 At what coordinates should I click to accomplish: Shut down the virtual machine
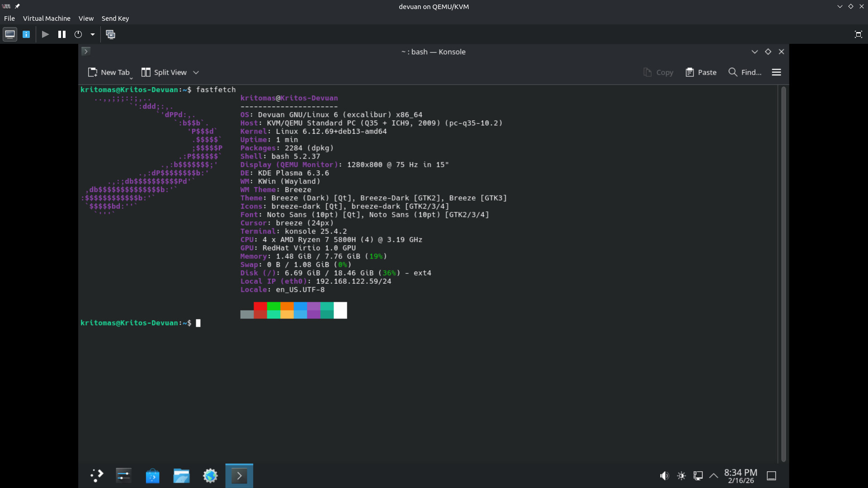pos(78,34)
